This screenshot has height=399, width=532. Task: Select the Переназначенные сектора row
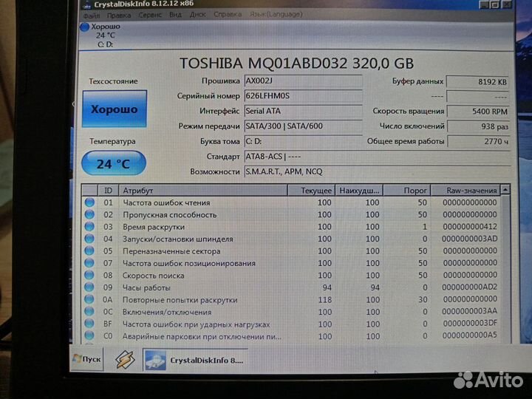(x=291, y=251)
